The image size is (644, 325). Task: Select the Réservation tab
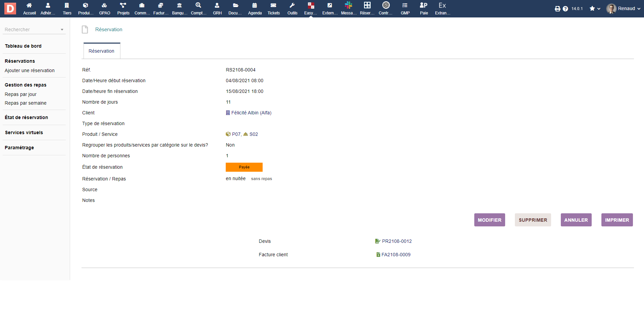(101, 51)
